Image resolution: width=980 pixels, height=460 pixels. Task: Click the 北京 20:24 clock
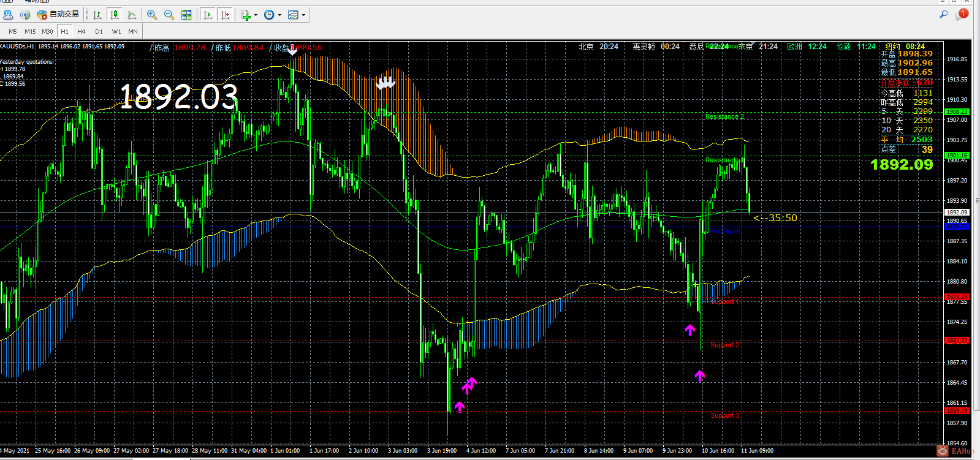coord(599,47)
